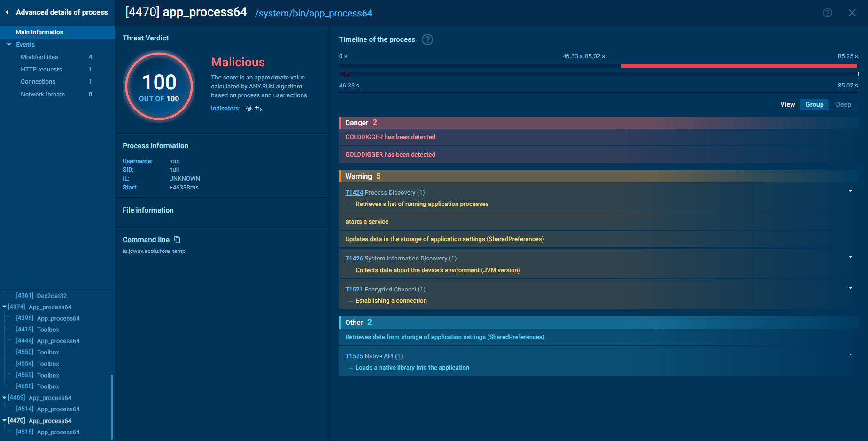Expand the T1521 Encrypted Channel entry

[x=850, y=288]
